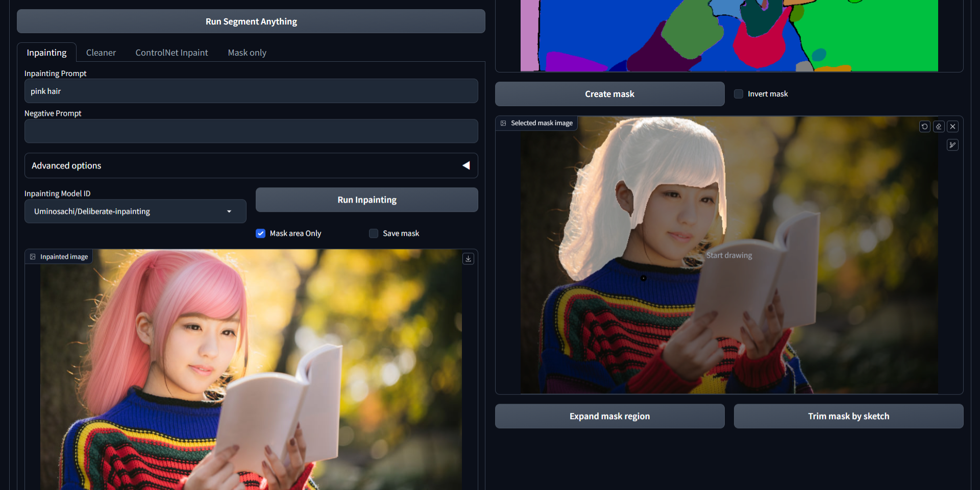Screen dimensions: 980x490
Task: Click the Inpainted image label icon
Action: pyautogui.click(x=33, y=257)
